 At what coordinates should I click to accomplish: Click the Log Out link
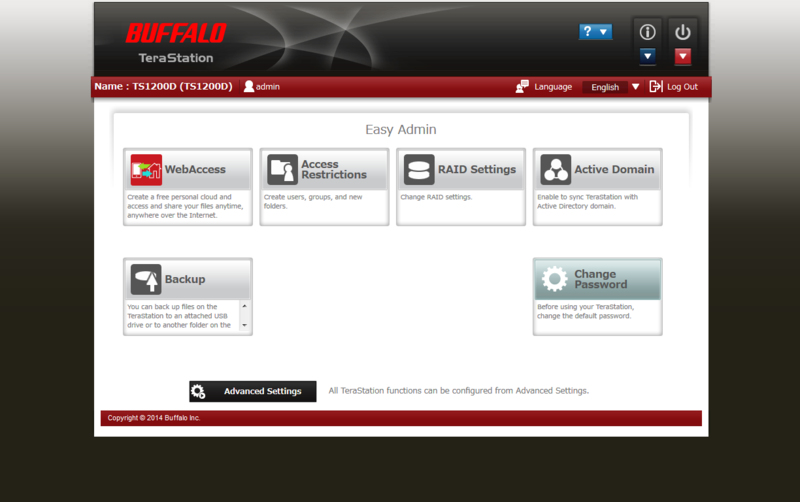tap(682, 87)
